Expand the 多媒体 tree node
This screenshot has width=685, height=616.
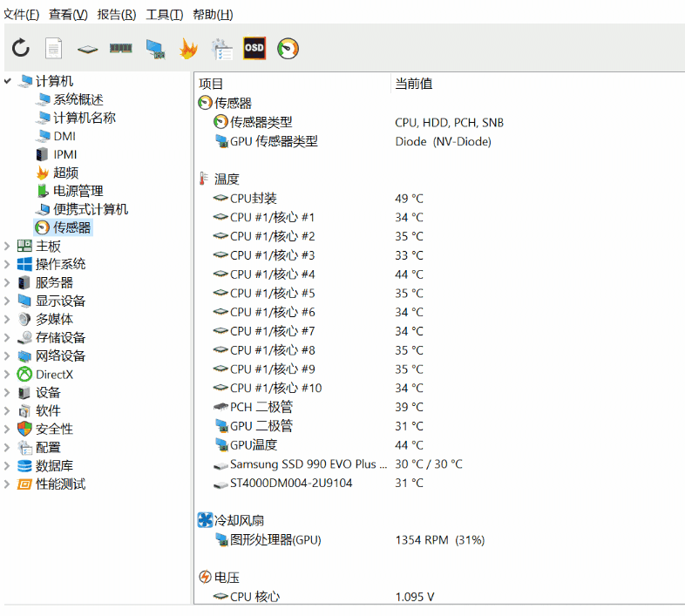click(8, 320)
